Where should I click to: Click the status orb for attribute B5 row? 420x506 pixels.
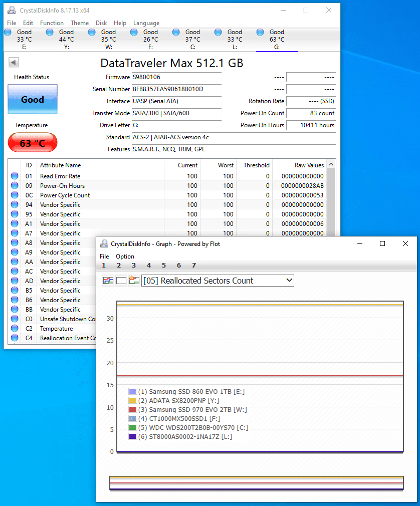15,290
